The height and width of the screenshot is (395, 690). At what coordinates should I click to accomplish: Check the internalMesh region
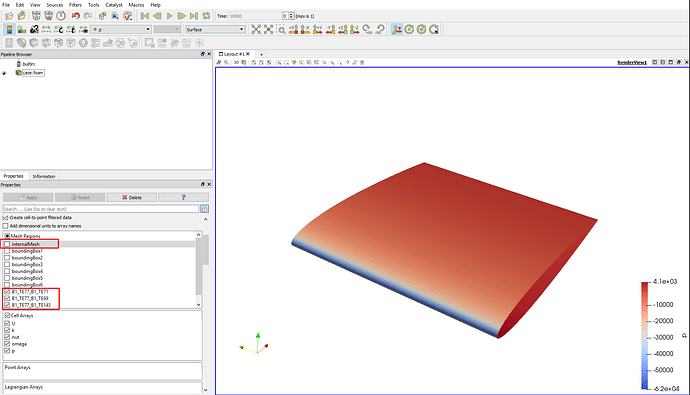click(7, 244)
